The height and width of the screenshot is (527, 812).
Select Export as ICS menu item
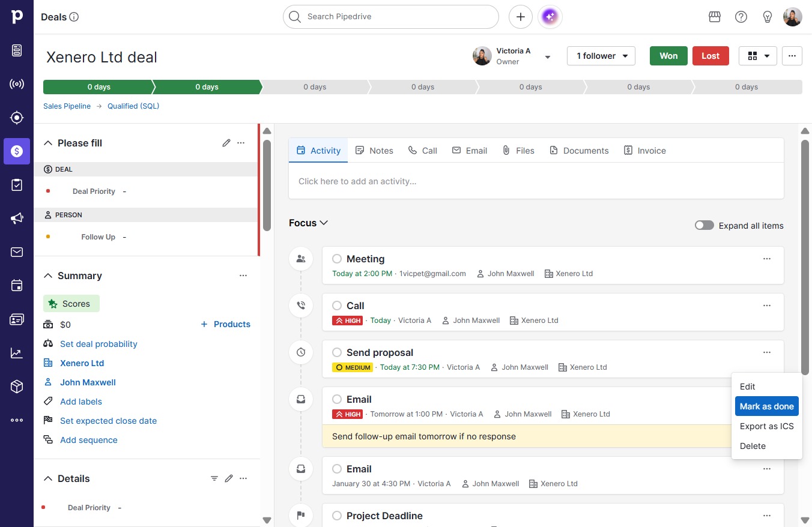tap(767, 426)
